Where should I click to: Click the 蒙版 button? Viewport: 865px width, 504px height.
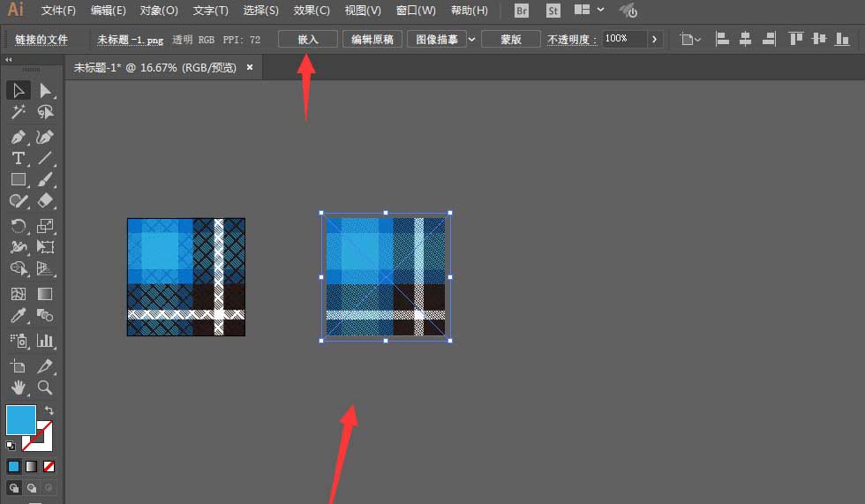pos(511,39)
